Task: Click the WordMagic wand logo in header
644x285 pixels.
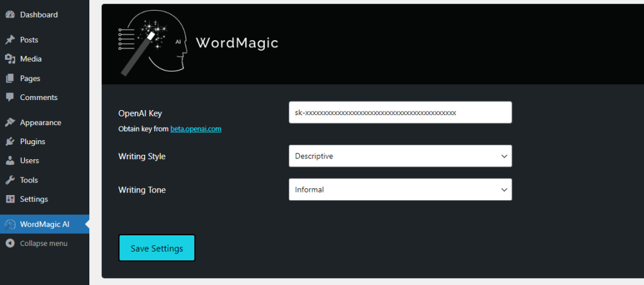Action: click(153, 43)
